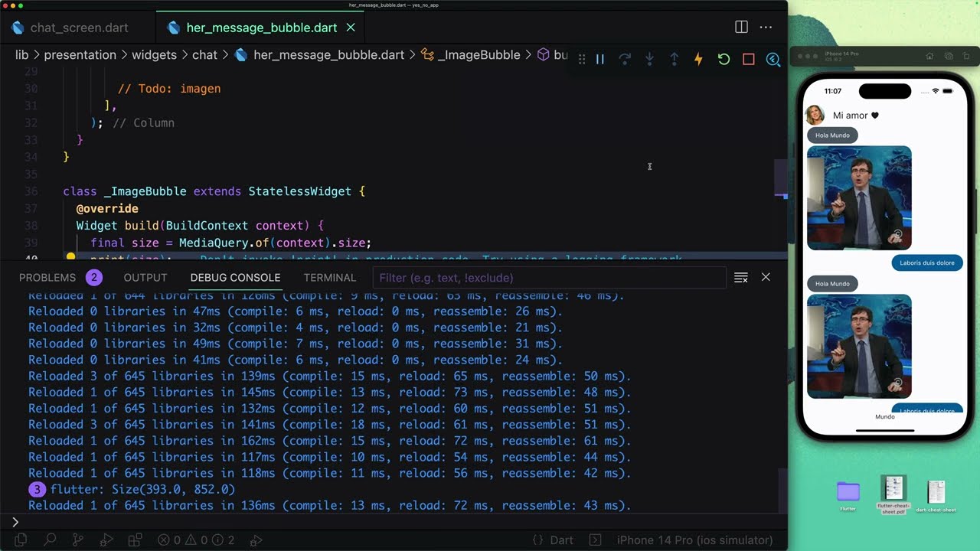Click the debug Step Out arrow
The height and width of the screenshot is (551, 980).
pyautogui.click(x=674, y=59)
